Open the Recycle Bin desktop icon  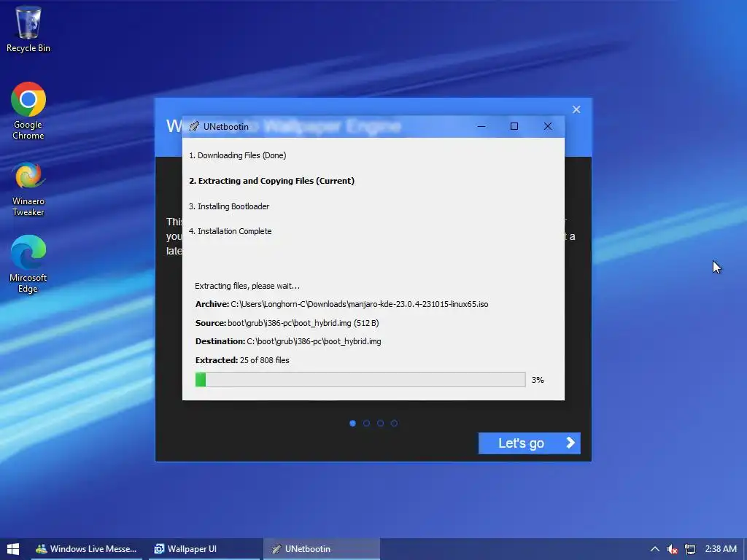click(28, 28)
